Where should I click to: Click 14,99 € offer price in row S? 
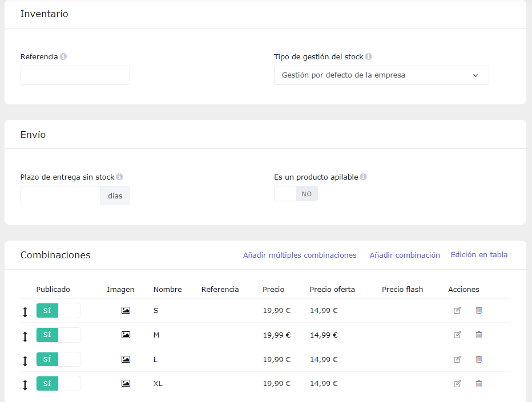point(324,311)
